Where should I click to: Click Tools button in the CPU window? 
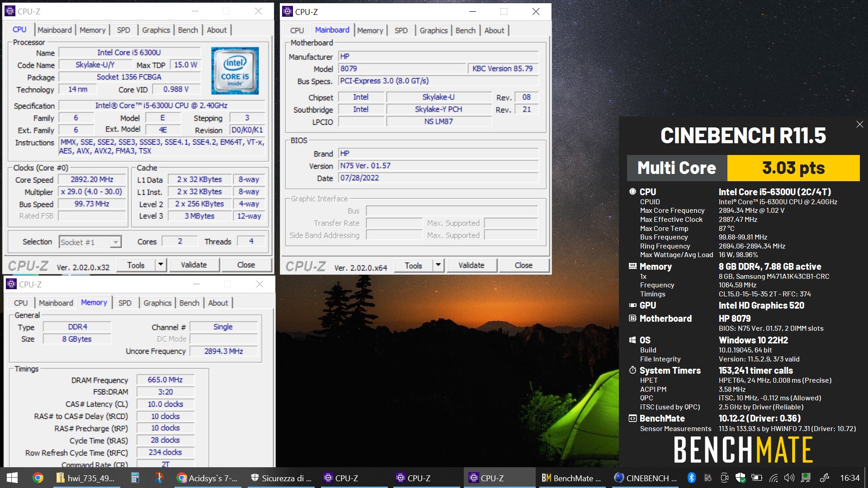click(x=136, y=265)
